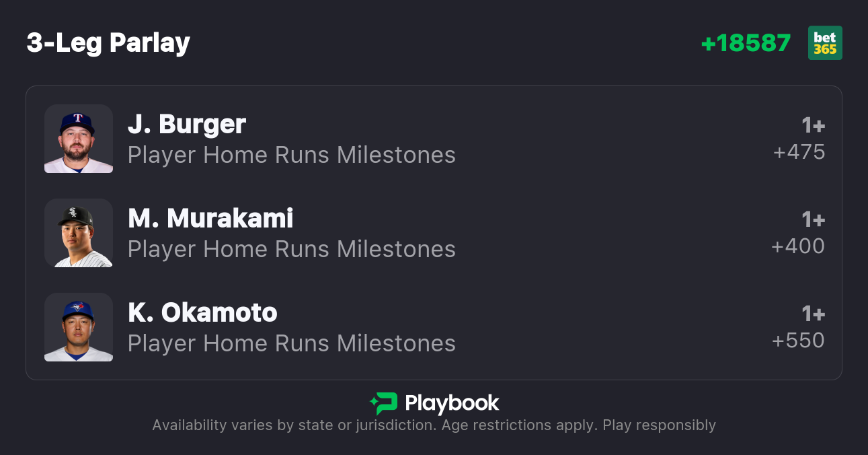The height and width of the screenshot is (455, 868).
Task: Click the +475 odds for Burger
Action: click(x=799, y=152)
